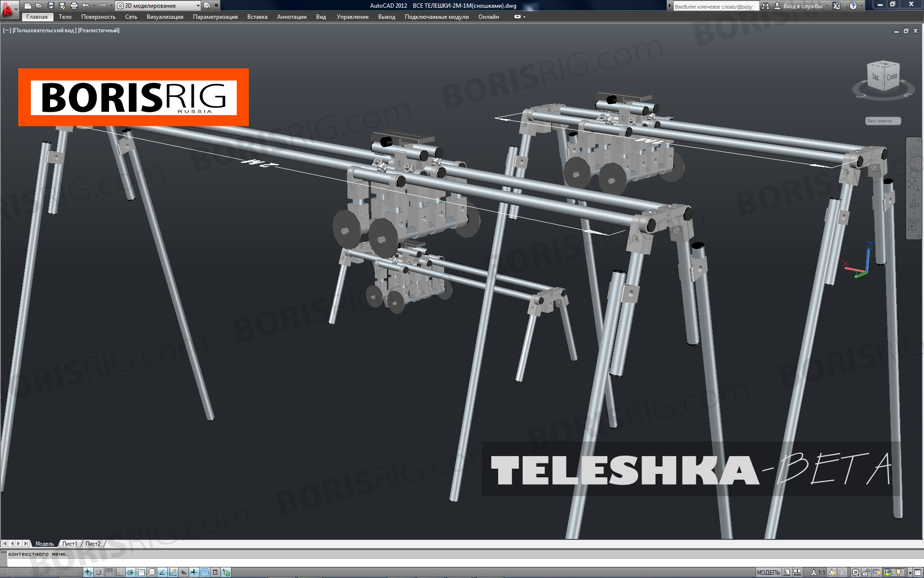This screenshot has height=578, width=924.
Task: Open the 'Сеть' ribbon tab
Action: tap(131, 17)
